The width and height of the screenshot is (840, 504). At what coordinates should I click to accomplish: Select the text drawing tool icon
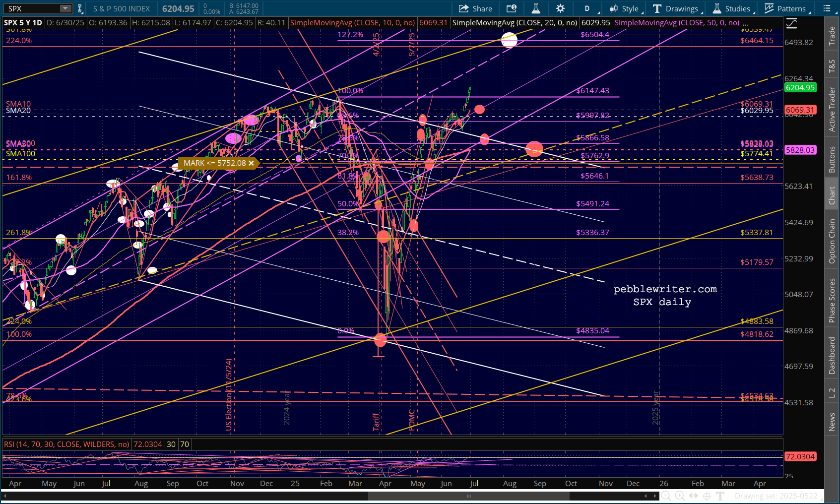coord(720,496)
